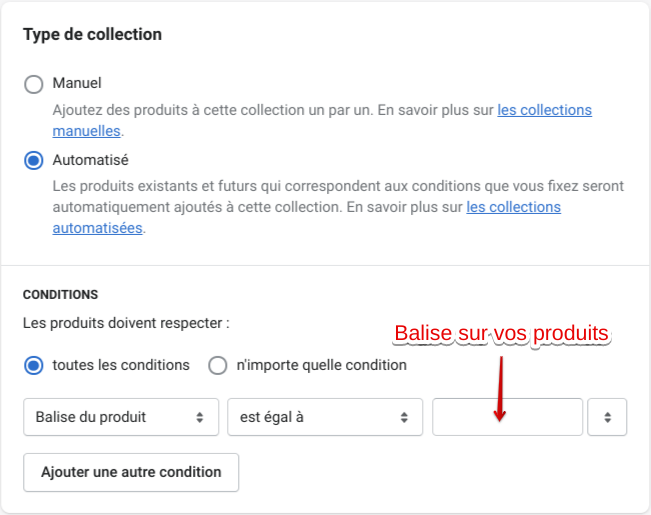This screenshot has height=515, width=651.
Task: Select the Manuel radio button
Action: tap(34, 84)
